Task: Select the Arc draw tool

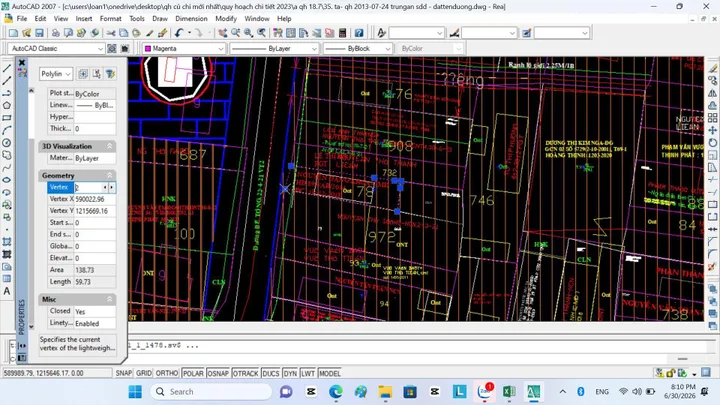Action: click(x=7, y=130)
